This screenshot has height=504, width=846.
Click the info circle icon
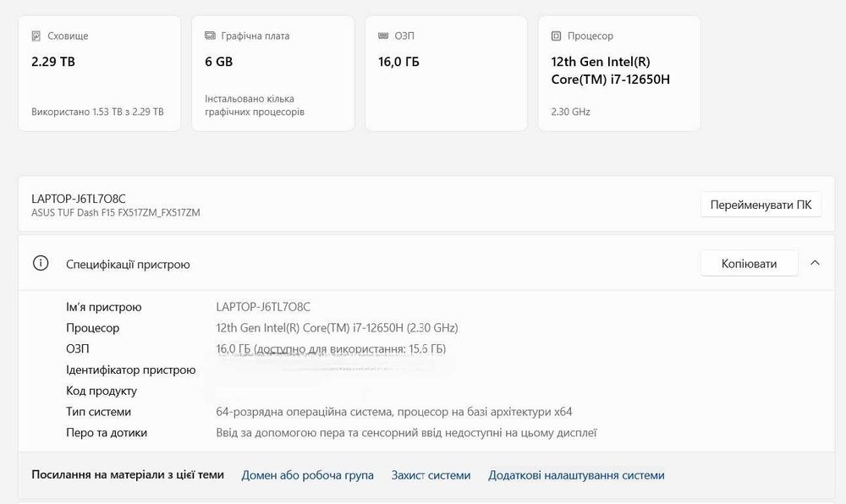[x=41, y=263]
